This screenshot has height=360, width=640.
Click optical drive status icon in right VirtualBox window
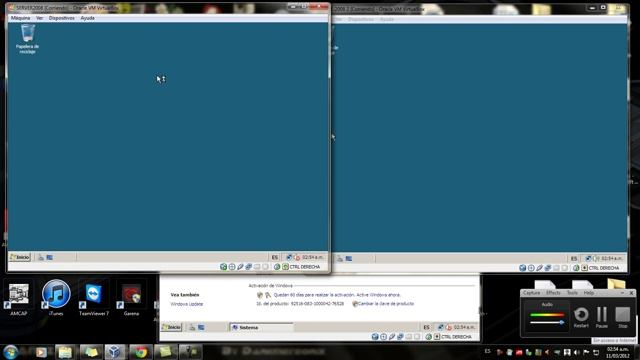pyautogui.click(x=531, y=268)
